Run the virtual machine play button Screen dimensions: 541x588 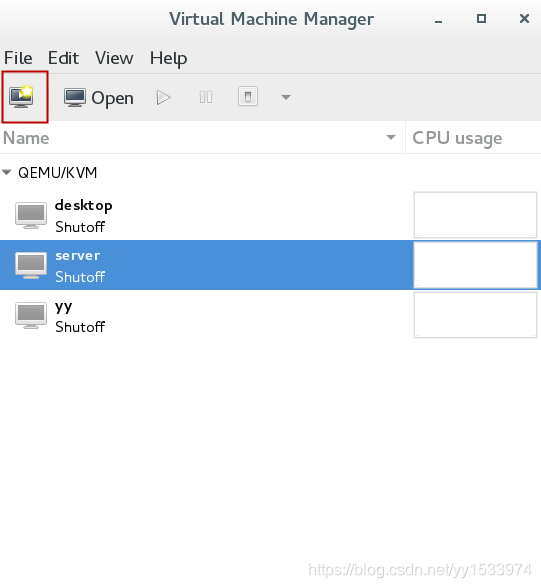[163, 98]
